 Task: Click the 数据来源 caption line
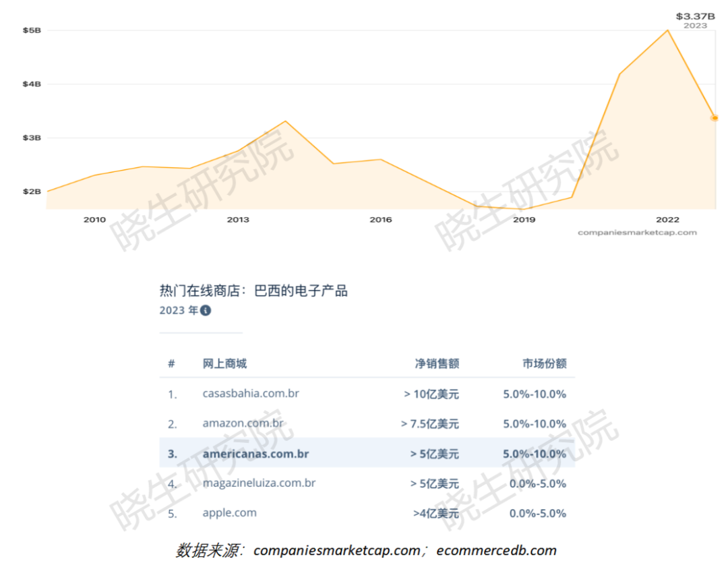coord(366,550)
